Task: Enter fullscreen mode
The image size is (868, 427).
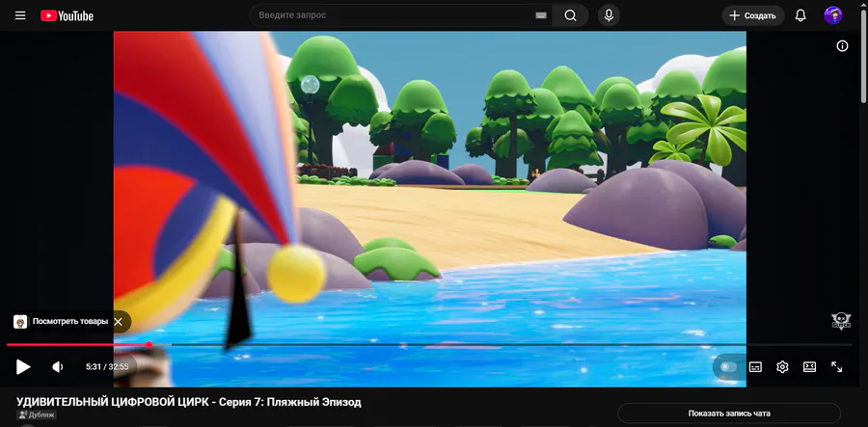Action: pos(836,366)
